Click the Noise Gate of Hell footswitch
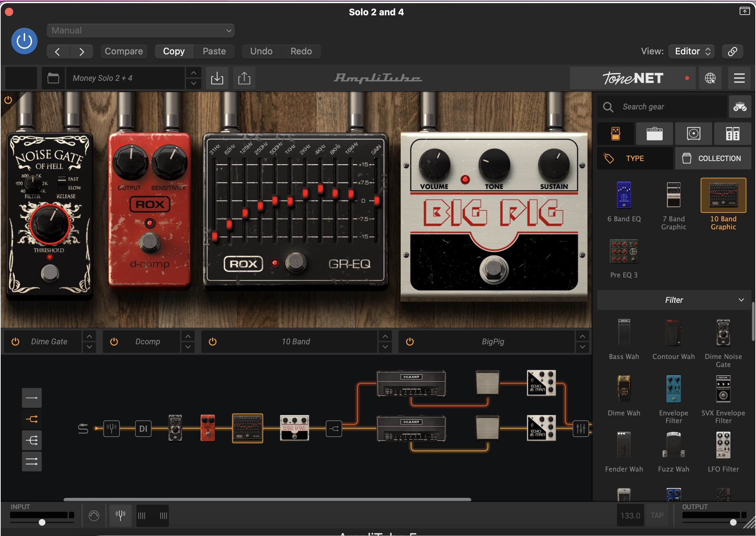 point(50,273)
